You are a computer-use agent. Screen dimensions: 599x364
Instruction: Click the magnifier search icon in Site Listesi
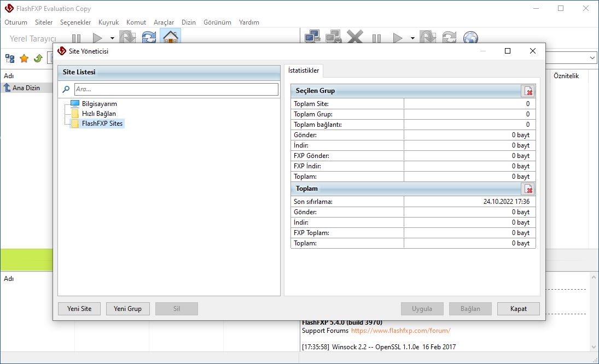click(66, 89)
